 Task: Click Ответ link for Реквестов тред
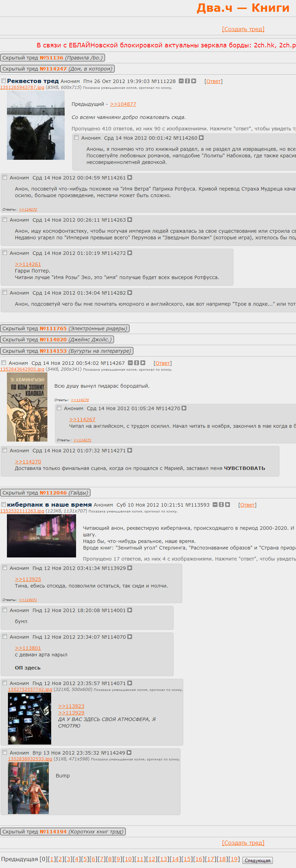tap(213, 81)
